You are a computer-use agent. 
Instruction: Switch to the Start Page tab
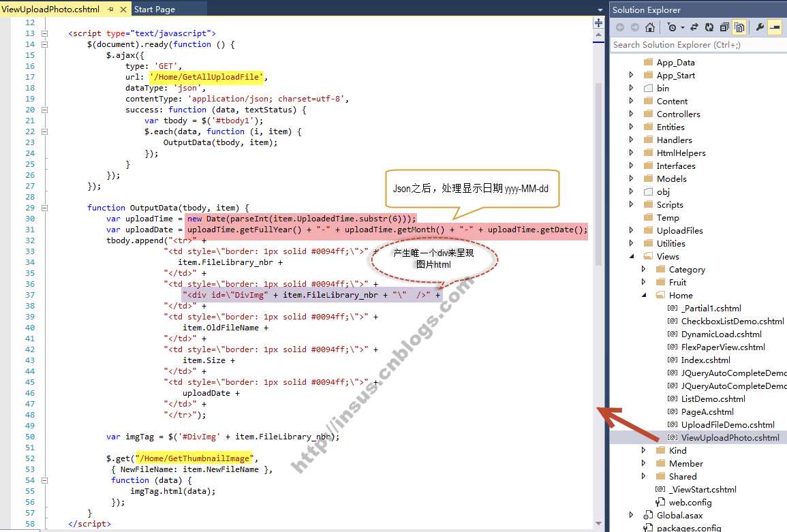[x=155, y=10]
